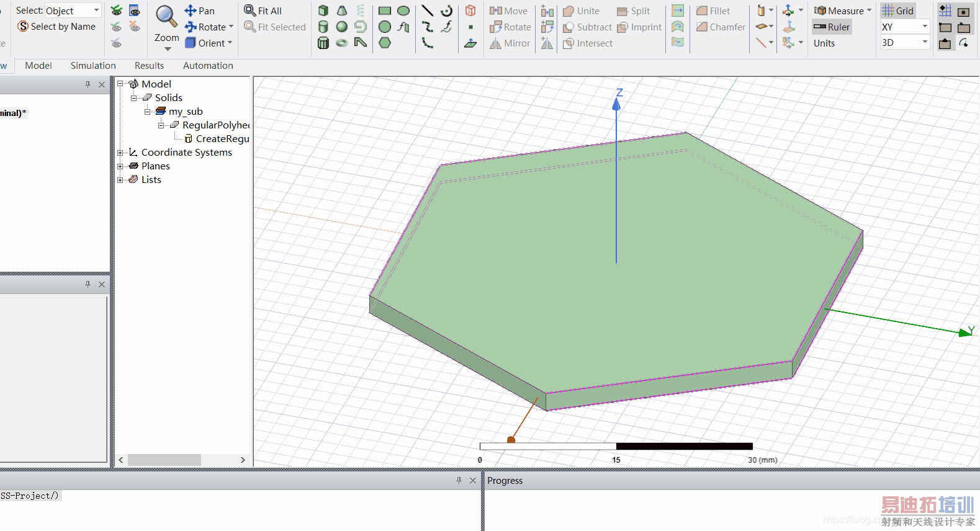Expand the Lists tree node

[120, 180]
